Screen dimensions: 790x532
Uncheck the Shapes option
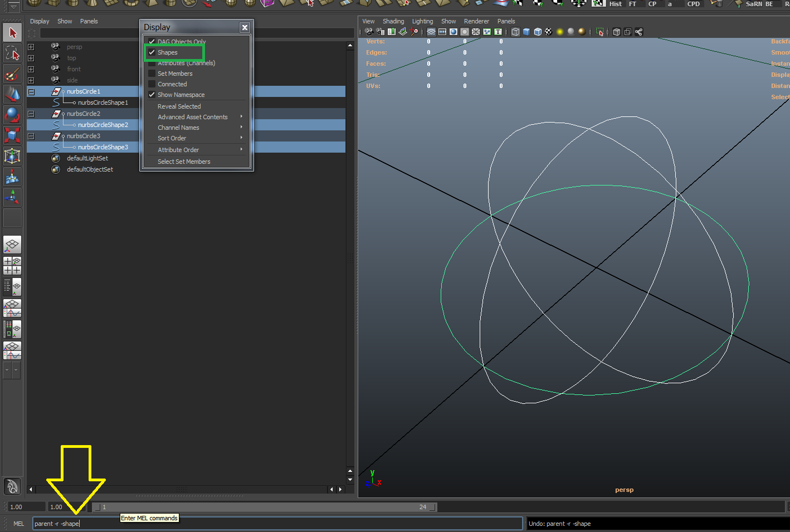tap(152, 52)
